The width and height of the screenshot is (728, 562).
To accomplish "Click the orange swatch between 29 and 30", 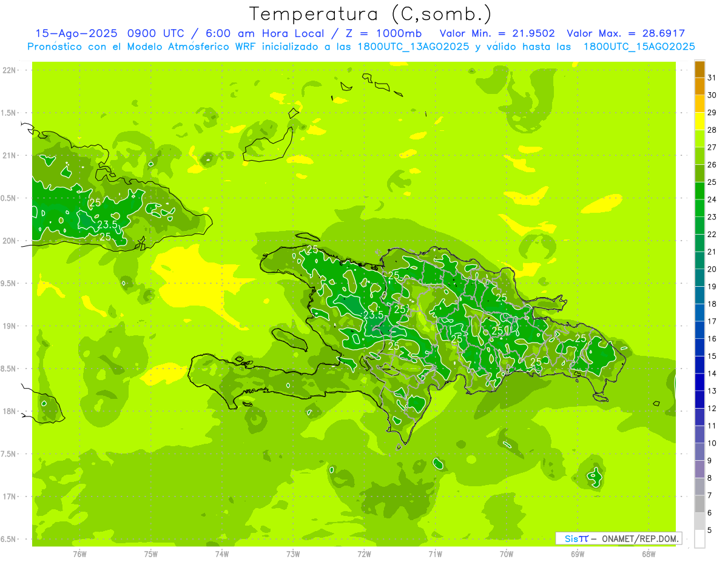I will (x=699, y=104).
